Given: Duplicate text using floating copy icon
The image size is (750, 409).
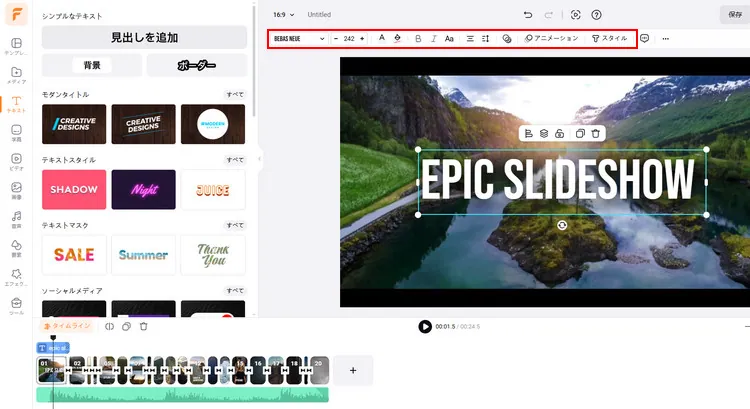Looking at the screenshot, I should coord(580,133).
